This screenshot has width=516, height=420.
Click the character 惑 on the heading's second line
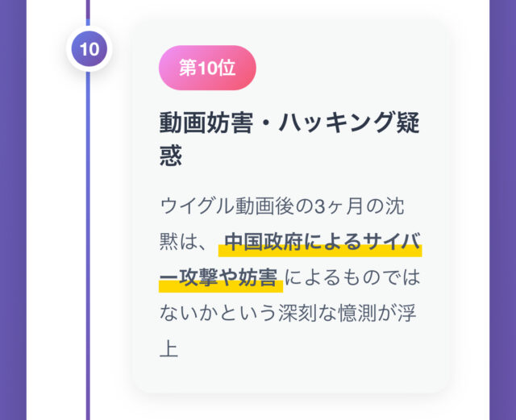(x=171, y=155)
